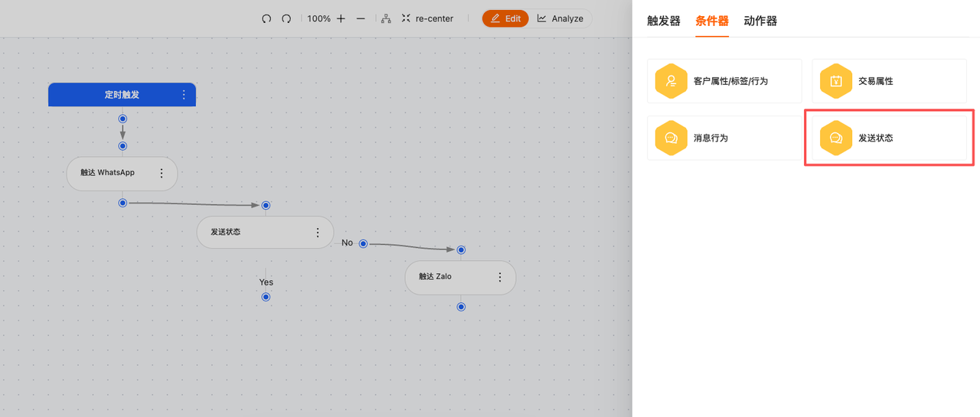The image size is (980, 417).
Task: Re-center the flow canvas
Action: pyautogui.click(x=427, y=18)
